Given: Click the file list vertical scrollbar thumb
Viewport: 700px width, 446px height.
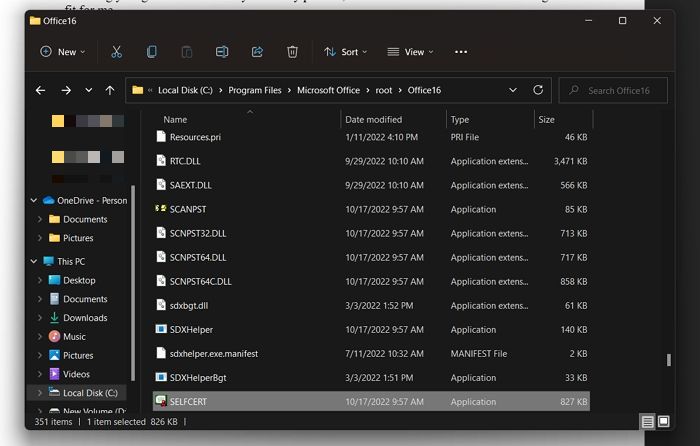Looking at the screenshot, I should click(668, 360).
